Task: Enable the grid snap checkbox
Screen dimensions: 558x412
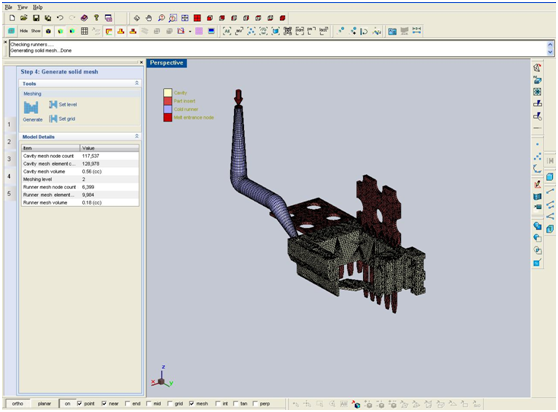Action: 170,403
